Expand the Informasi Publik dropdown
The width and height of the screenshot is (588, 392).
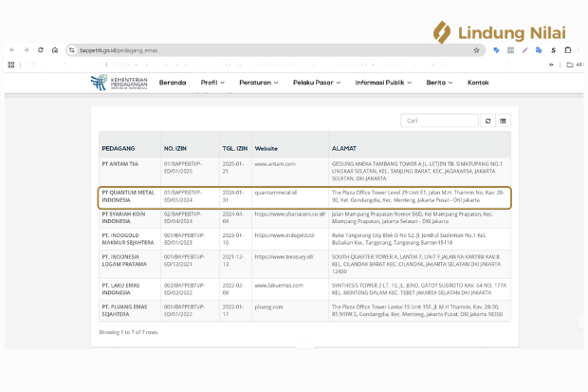(383, 83)
